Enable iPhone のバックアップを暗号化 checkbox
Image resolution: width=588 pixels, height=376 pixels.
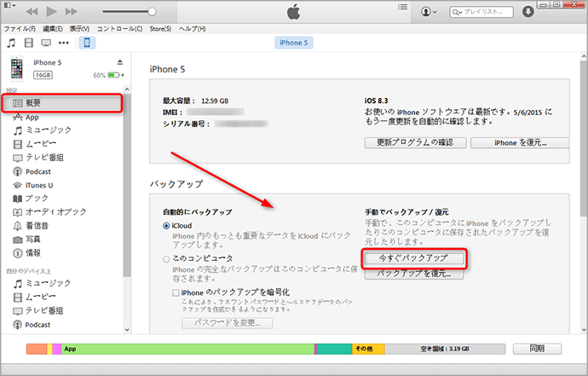(176, 292)
